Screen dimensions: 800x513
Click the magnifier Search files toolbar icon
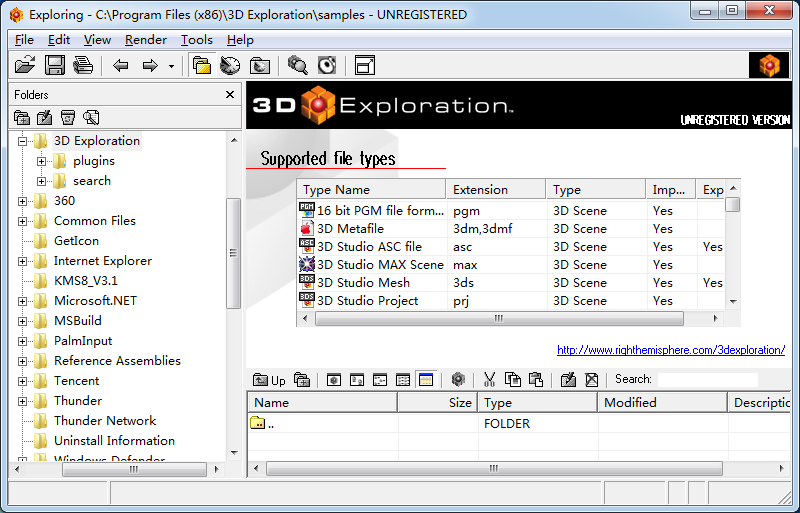coord(297,66)
